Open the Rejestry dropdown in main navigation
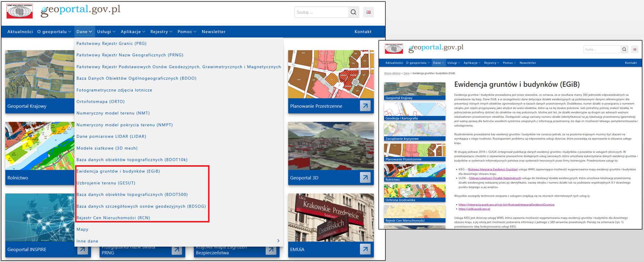 pos(161,32)
